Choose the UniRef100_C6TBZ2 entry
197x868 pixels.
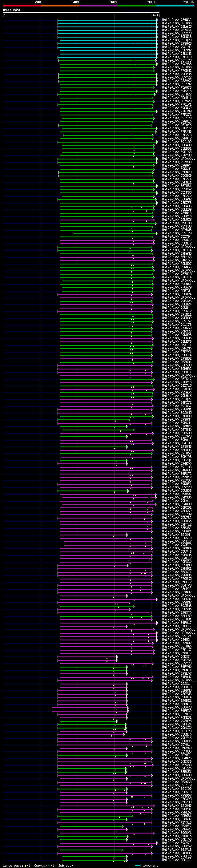177,94
